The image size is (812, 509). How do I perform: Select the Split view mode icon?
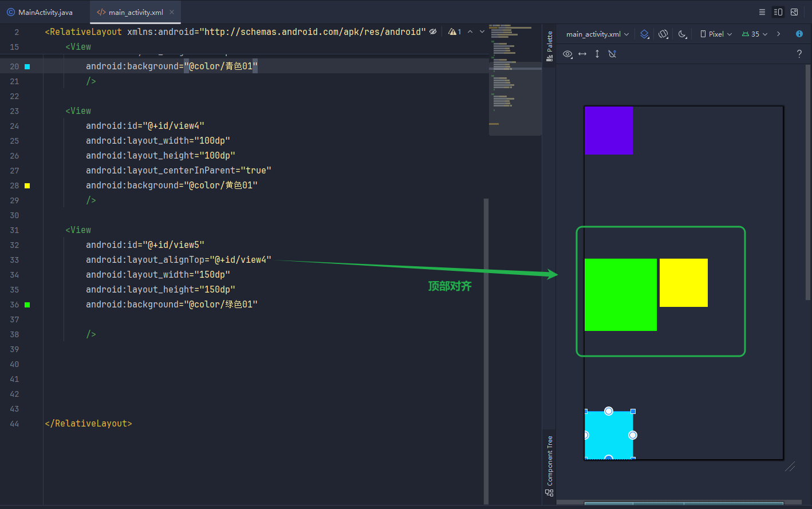[x=778, y=12]
